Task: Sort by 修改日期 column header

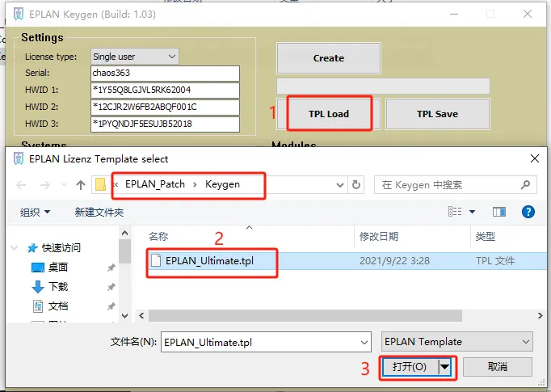Action: [379, 236]
